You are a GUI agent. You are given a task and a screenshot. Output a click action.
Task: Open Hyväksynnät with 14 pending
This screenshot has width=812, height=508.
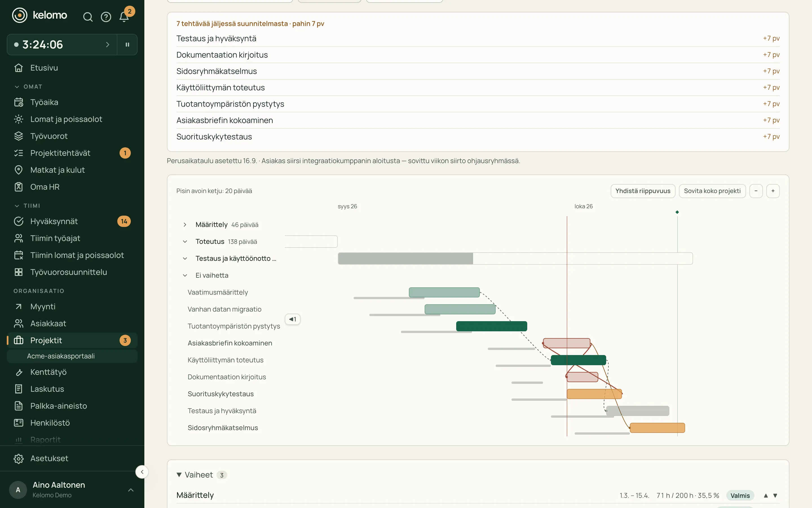tap(72, 222)
